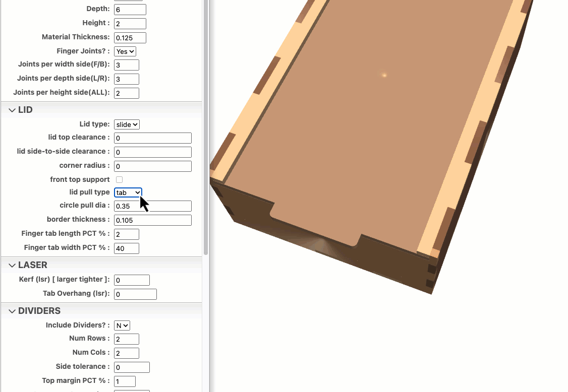Screen dimensions: 568x392
Task: Open the Finger Joints dropdown
Action: 125,51
